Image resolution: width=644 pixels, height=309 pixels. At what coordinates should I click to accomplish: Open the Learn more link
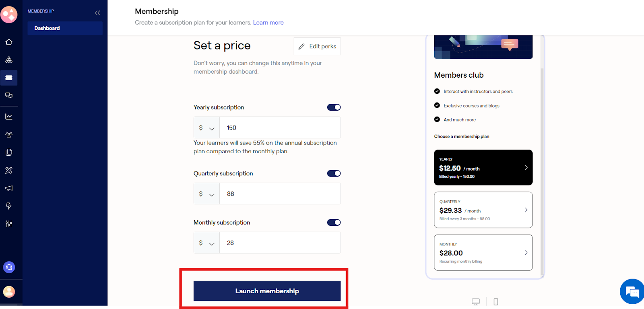268,23
